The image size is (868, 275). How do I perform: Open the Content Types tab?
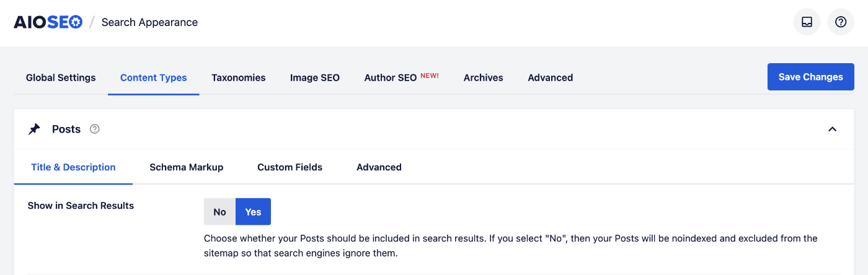154,78
